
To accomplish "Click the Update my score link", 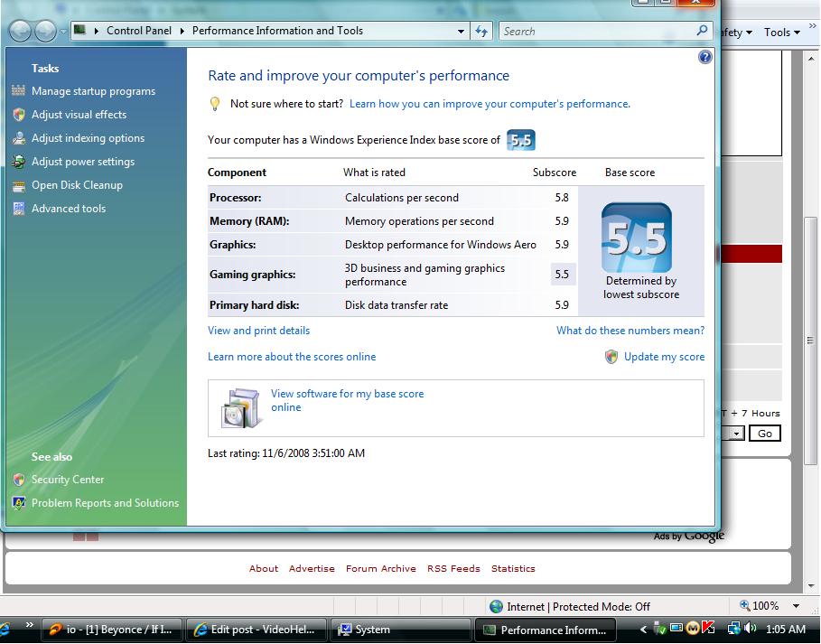I will click(664, 357).
